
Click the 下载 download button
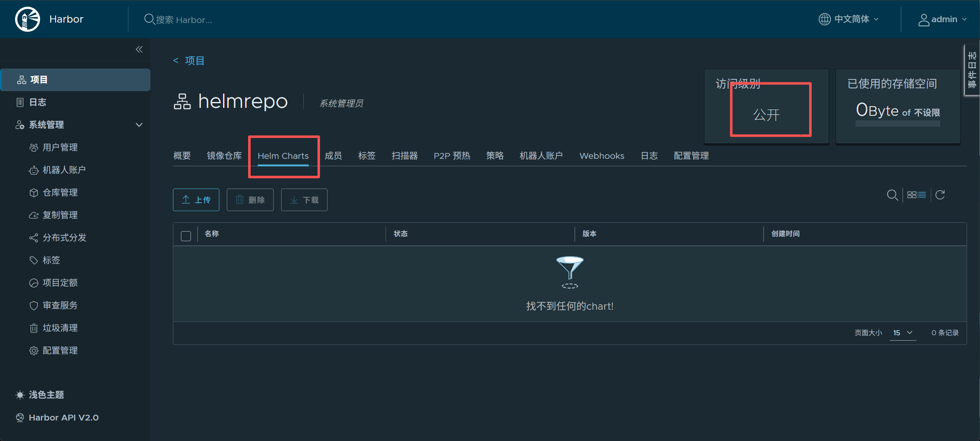pyautogui.click(x=304, y=200)
